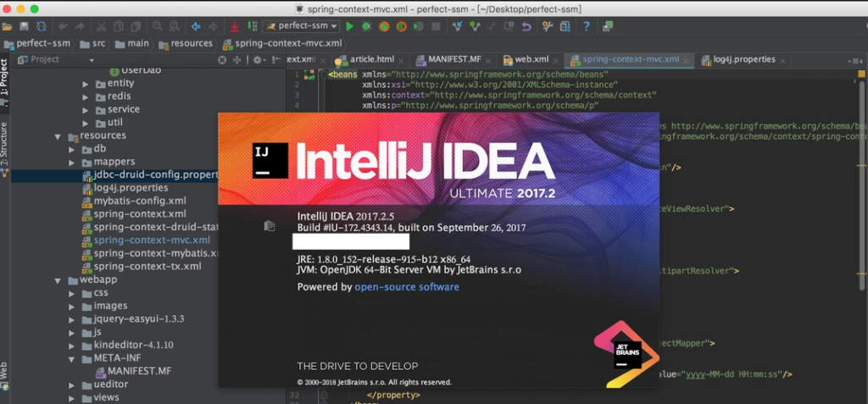Click the Cut scissors icon

click(x=101, y=26)
